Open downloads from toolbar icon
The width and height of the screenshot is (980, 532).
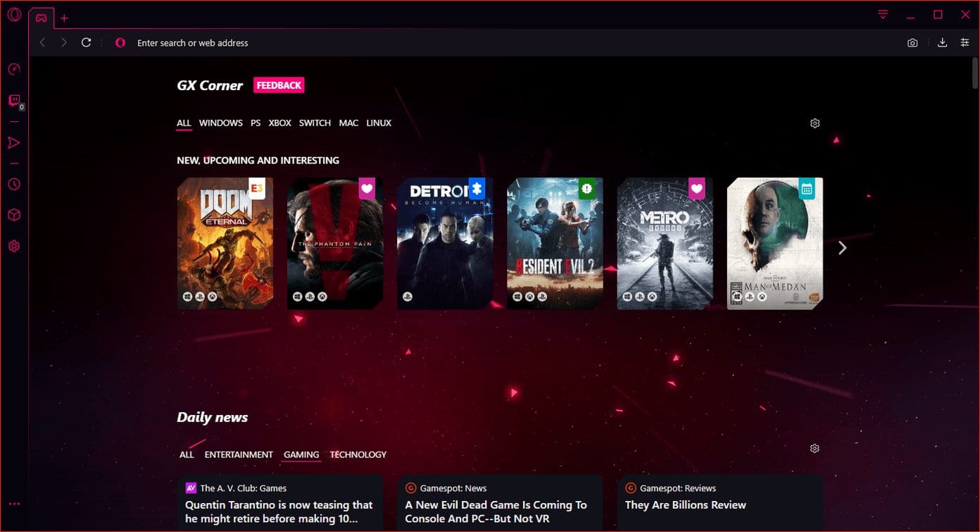coord(942,43)
